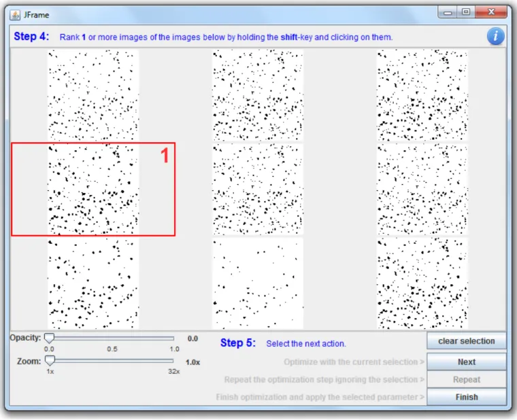Click the clear selection button
This screenshot has height=420, width=517.
tap(466, 341)
